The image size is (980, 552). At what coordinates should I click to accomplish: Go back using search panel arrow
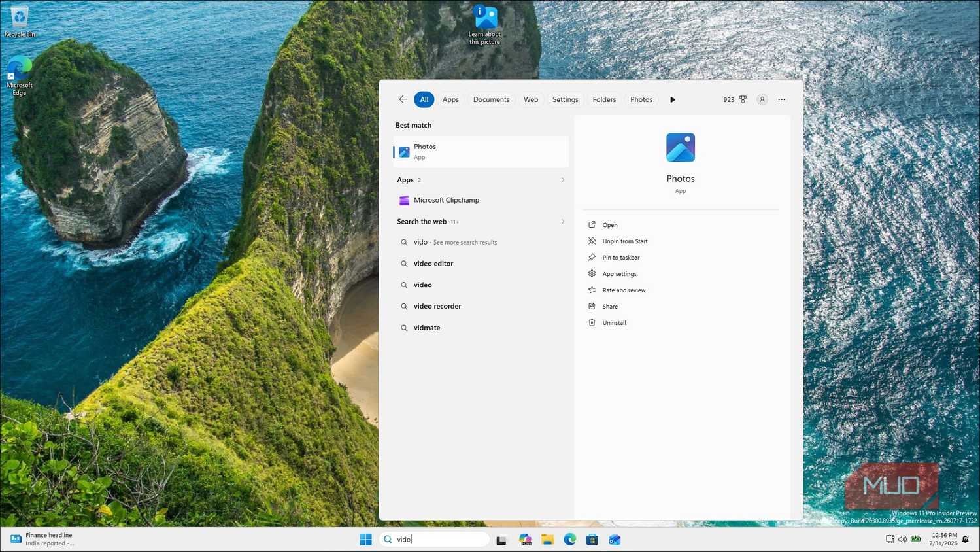(x=403, y=99)
